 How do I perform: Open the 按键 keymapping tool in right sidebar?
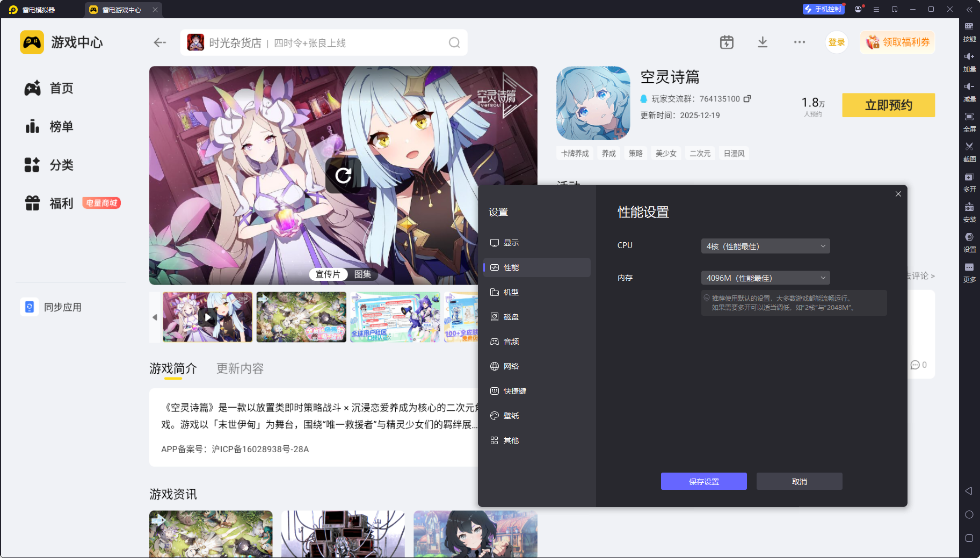(969, 32)
